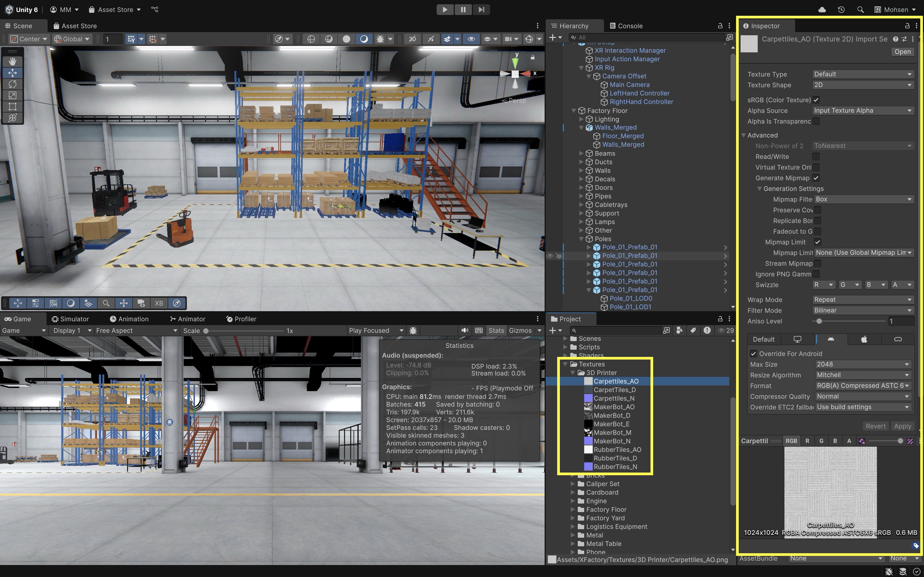Toggle the sRGB (Color Texture) checkbox

pos(816,100)
